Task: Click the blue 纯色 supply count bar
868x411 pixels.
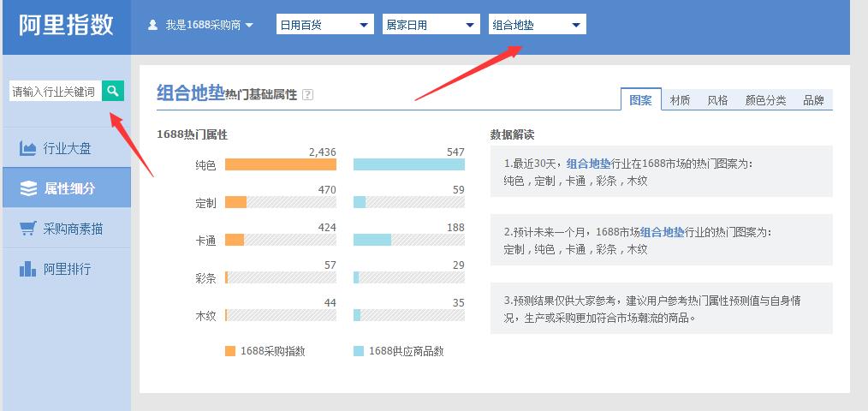Action: tap(409, 164)
